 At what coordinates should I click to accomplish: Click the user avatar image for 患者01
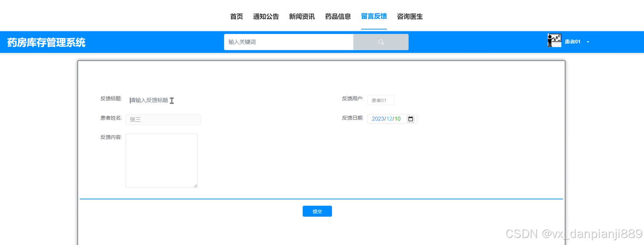[554, 41]
